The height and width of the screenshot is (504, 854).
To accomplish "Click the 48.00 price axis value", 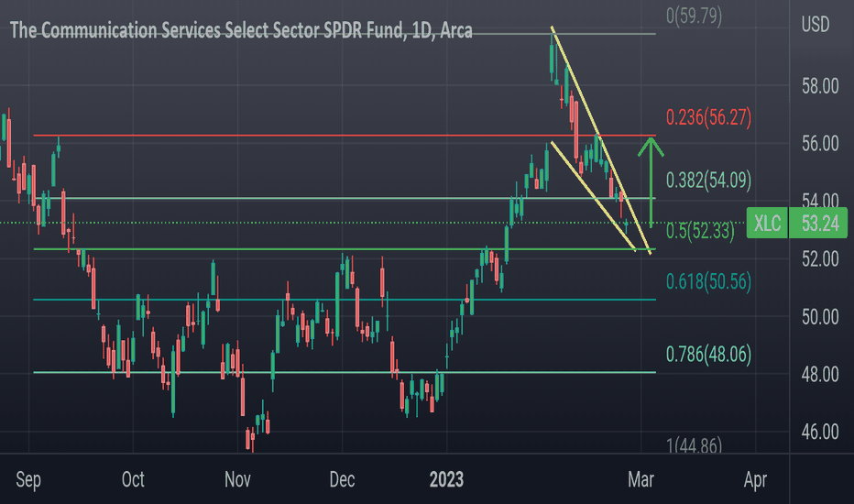I will (820, 374).
